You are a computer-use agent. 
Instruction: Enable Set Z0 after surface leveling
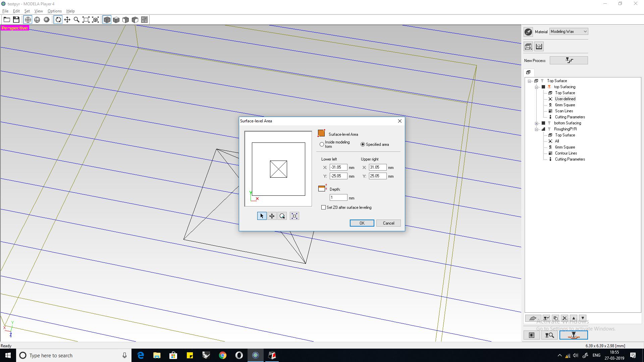324,207
